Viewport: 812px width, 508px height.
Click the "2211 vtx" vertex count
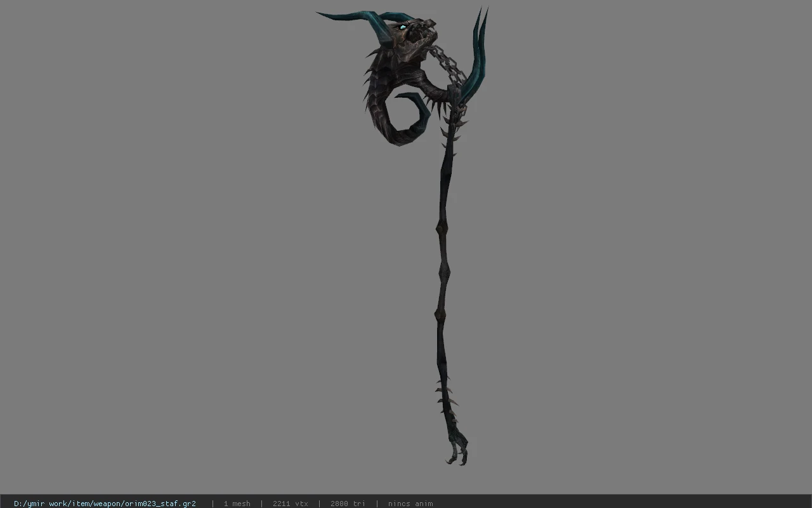(x=291, y=504)
